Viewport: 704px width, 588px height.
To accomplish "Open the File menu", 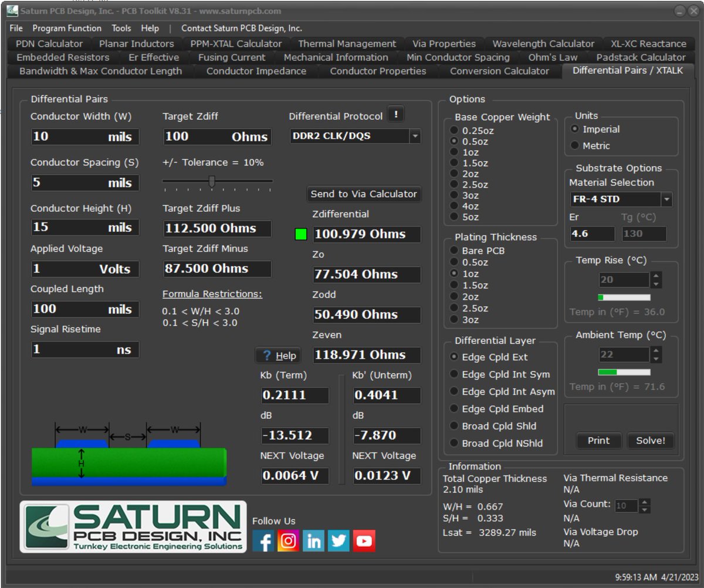I will point(16,28).
